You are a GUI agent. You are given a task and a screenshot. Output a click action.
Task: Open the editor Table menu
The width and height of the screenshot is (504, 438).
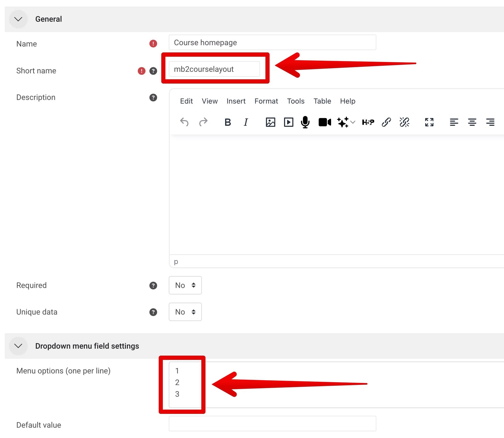[322, 101]
